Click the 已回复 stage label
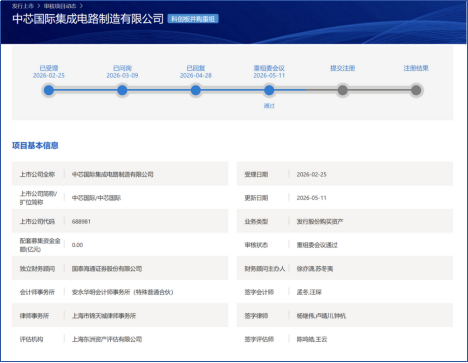This screenshot has width=468, height=363. click(196, 68)
